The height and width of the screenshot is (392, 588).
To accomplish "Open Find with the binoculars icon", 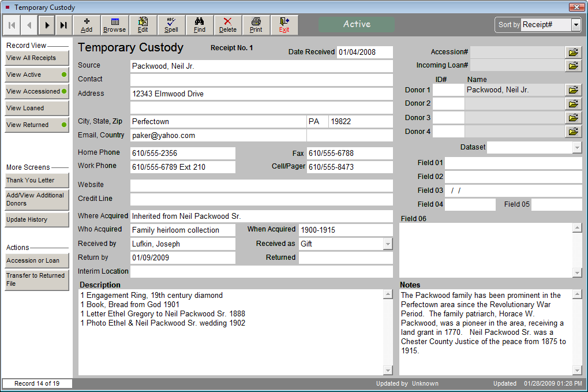I will click(x=200, y=25).
